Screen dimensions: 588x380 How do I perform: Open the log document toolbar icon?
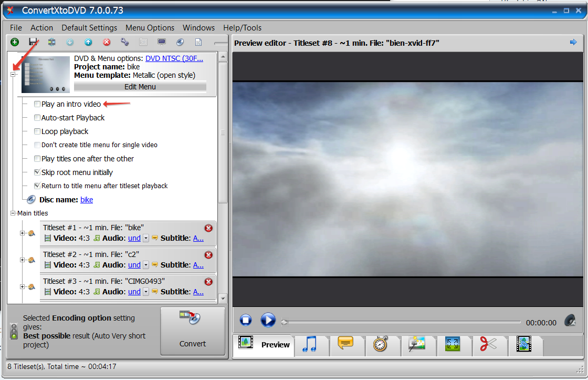tap(198, 42)
